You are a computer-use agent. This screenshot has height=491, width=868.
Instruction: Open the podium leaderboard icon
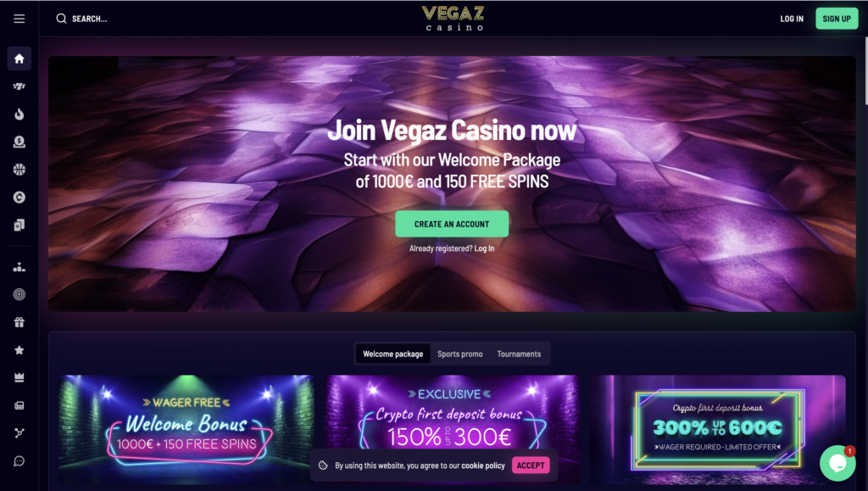click(19, 267)
